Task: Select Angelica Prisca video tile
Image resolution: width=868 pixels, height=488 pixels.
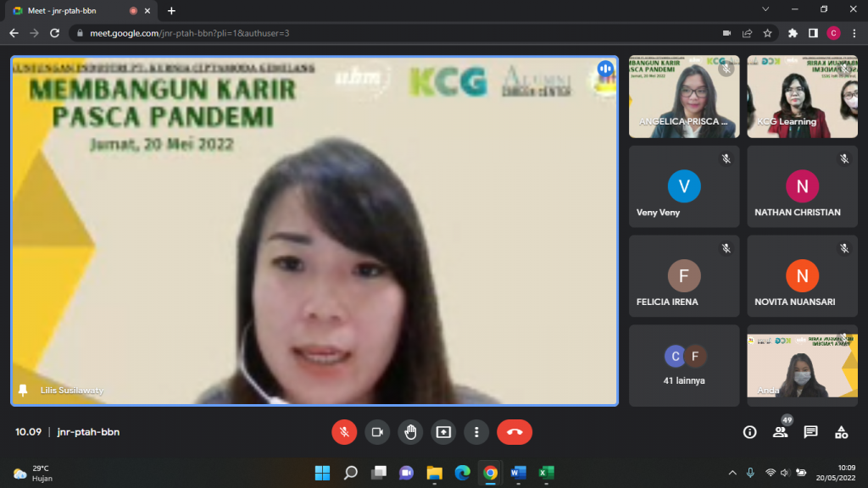Action: click(x=684, y=97)
